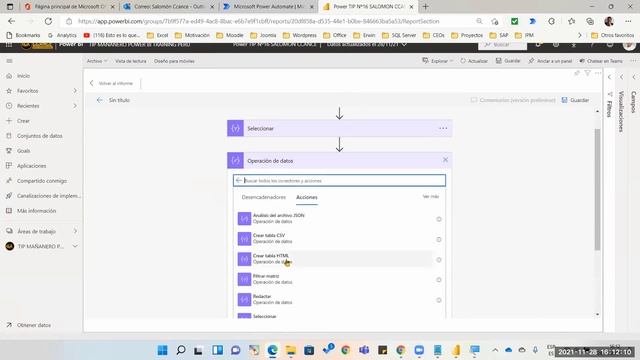This screenshot has width=640, height=360.
Task: Open Diseño para móviles view
Action: [174, 61]
